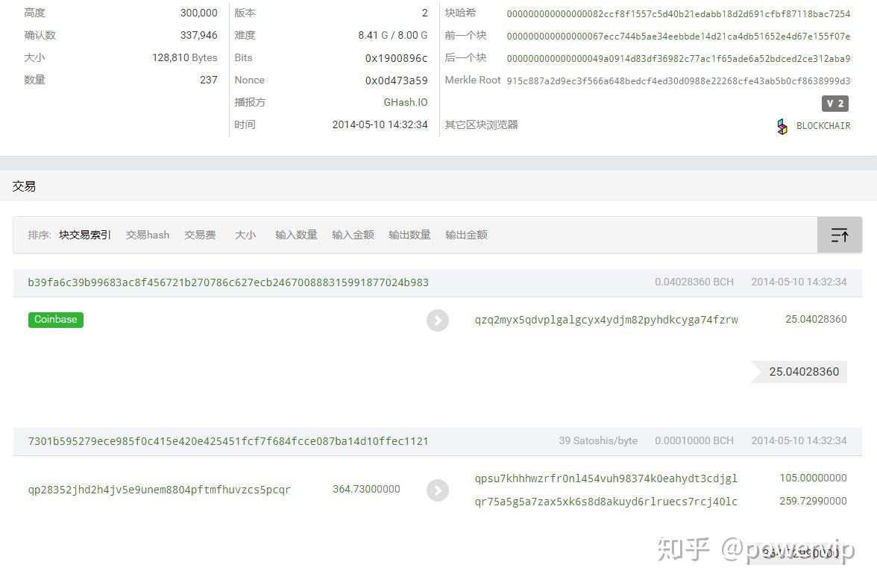This screenshot has width=877, height=588.
Task: Sort transactions by 大小
Action: pos(245,235)
